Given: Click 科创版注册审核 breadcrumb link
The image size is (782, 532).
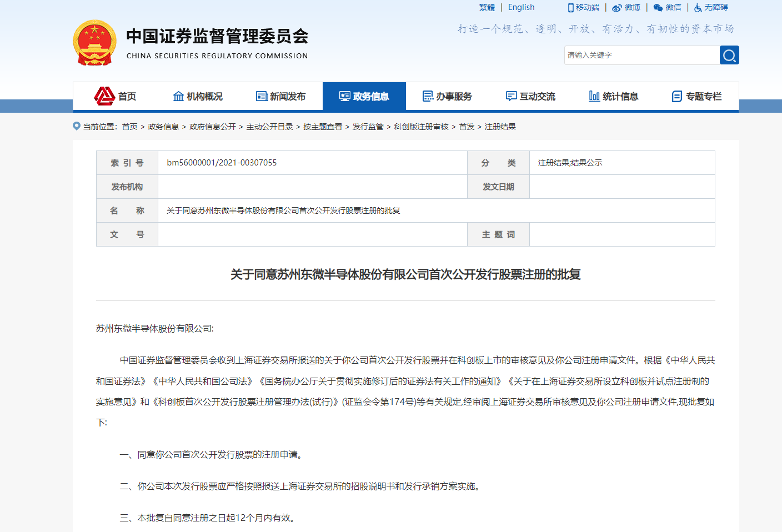Looking at the screenshot, I should click(421, 127).
